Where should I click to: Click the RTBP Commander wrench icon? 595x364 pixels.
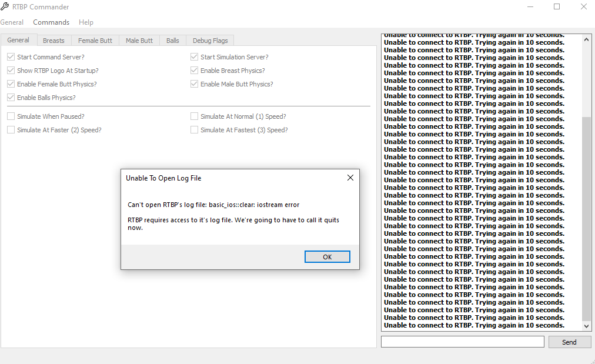[x=5, y=7]
